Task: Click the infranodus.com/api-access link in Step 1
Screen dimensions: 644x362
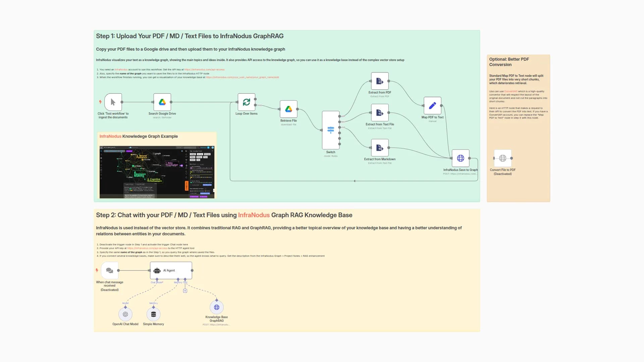Action: 204,70
